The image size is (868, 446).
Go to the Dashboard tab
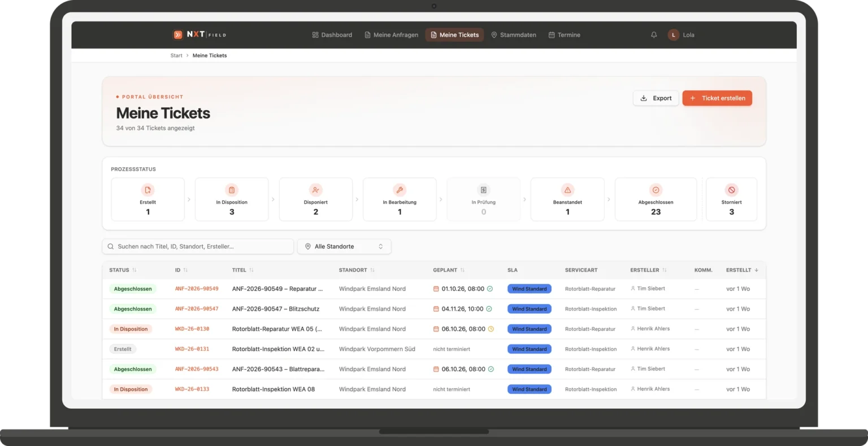[x=332, y=35]
